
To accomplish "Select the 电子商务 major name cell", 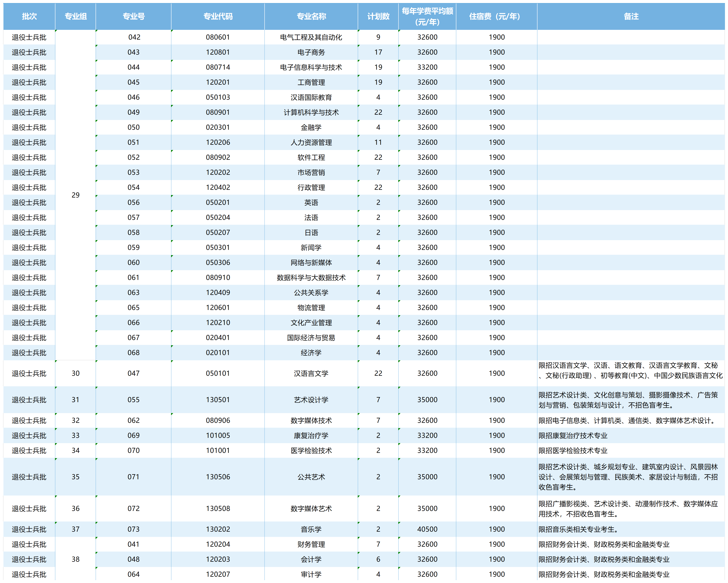I will coord(311,52).
